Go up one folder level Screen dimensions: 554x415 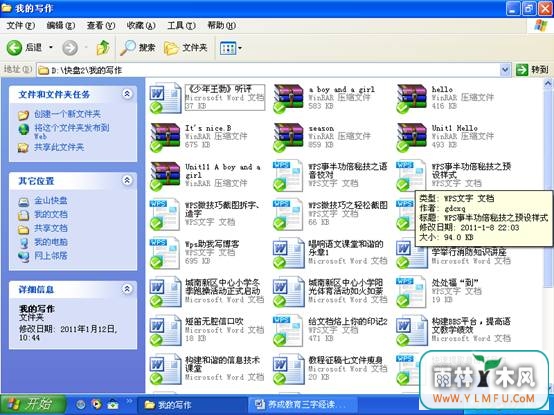coord(103,48)
